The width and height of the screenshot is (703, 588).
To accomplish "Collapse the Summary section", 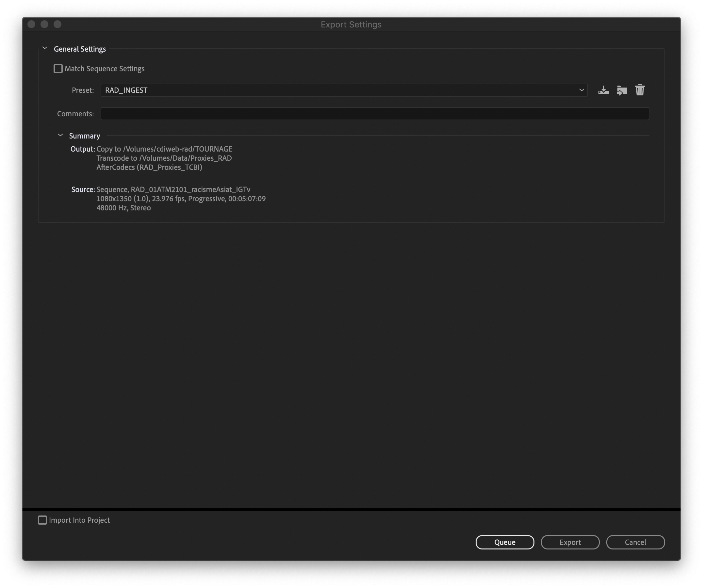I will click(60, 136).
